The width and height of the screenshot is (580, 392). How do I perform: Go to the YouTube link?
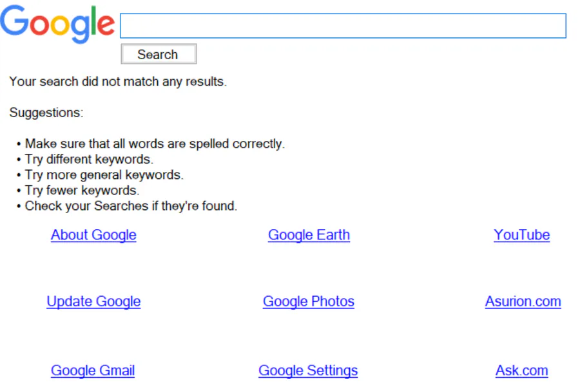click(x=521, y=235)
